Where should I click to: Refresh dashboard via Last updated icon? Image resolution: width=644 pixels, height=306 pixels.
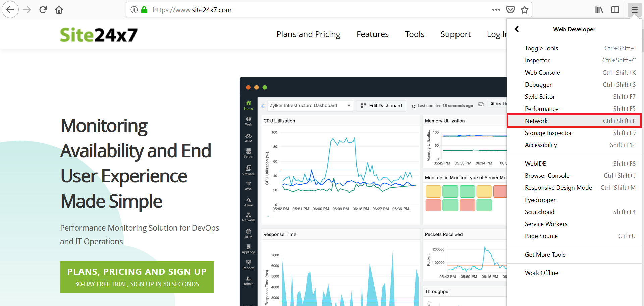[414, 106]
